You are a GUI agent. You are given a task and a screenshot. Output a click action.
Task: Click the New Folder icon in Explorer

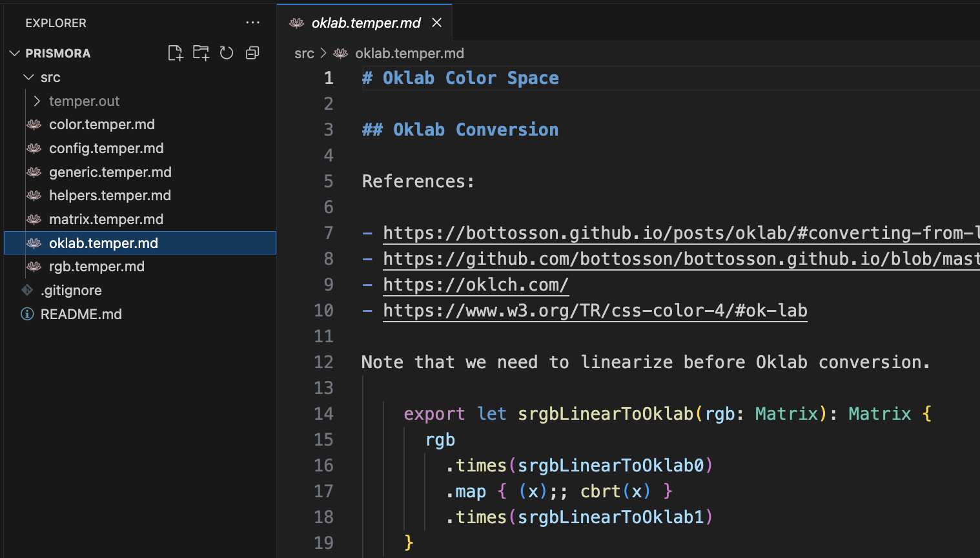pyautogui.click(x=201, y=53)
